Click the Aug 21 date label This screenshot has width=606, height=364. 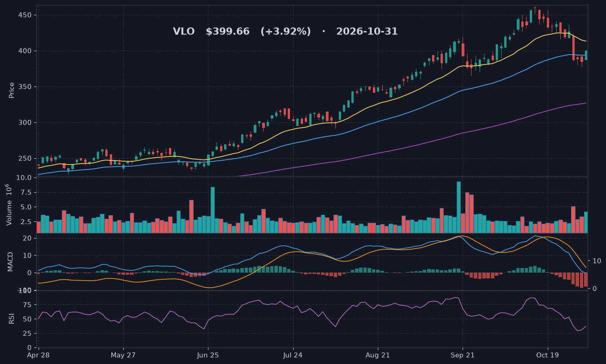point(378,355)
